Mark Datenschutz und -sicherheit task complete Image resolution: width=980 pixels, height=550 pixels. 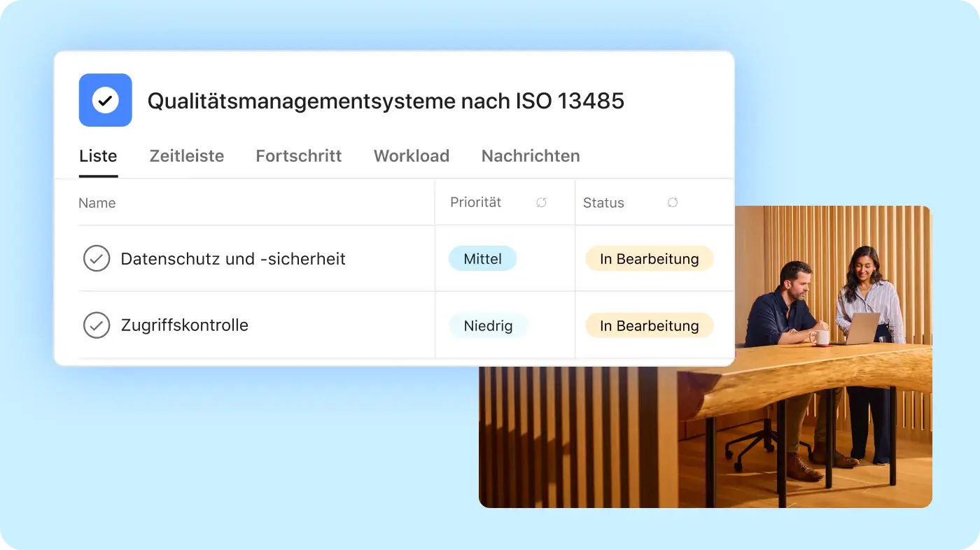click(97, 259)
